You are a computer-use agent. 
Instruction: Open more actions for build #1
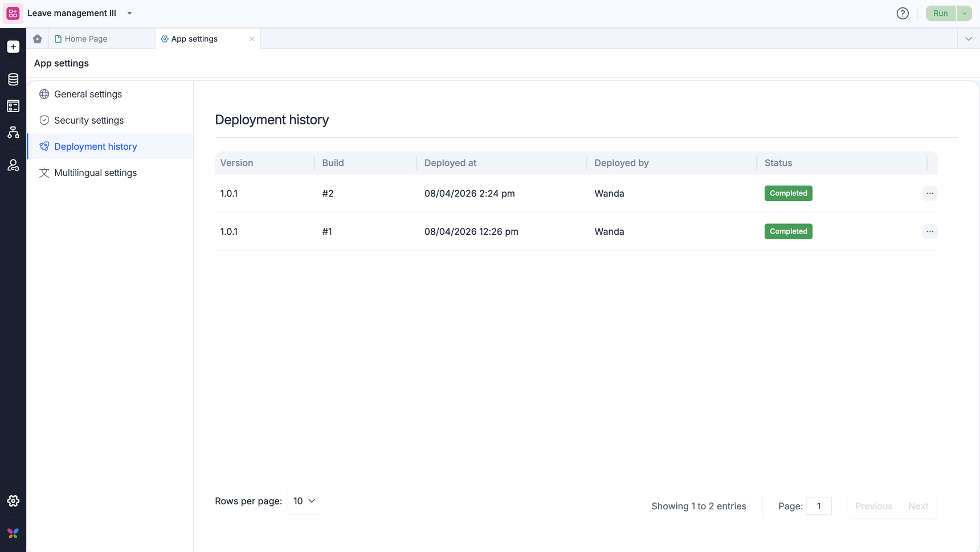(929, 231)
